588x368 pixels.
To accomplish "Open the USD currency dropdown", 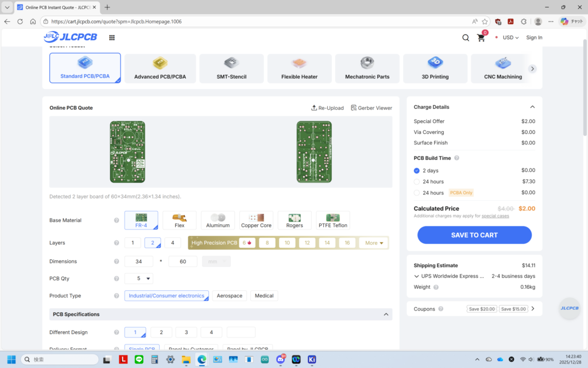I will tap(510, 38).
